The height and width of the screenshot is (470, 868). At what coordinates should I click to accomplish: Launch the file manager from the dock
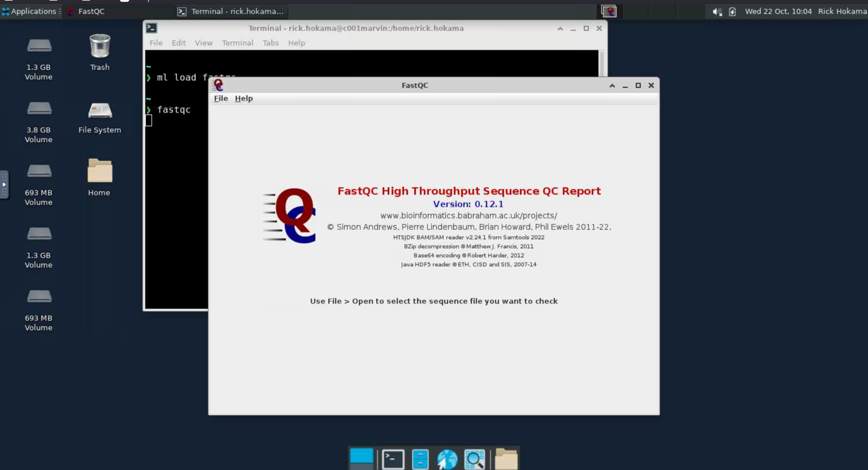pyautogui.click(x=420, y=459)
